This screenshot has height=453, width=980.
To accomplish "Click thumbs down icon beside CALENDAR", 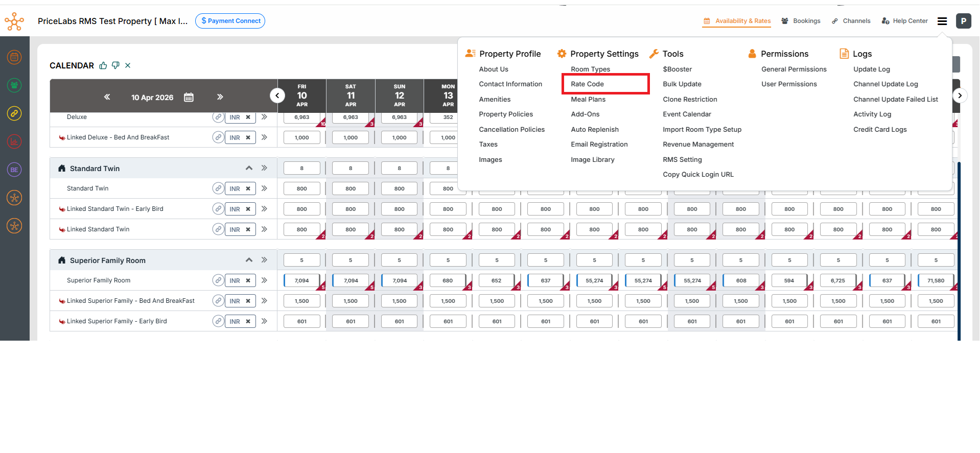I will click(115, 65).
